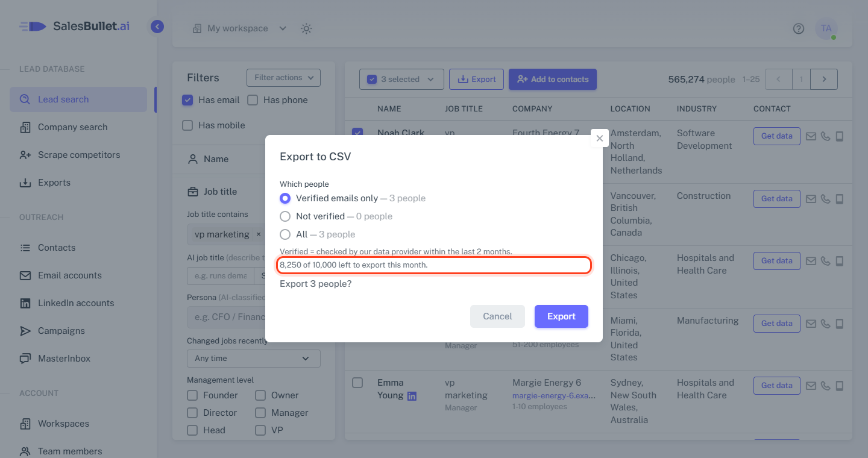Close the Export to CSV dialog
The width and height of the screenshot is (868, 458).
coord(599,138)
